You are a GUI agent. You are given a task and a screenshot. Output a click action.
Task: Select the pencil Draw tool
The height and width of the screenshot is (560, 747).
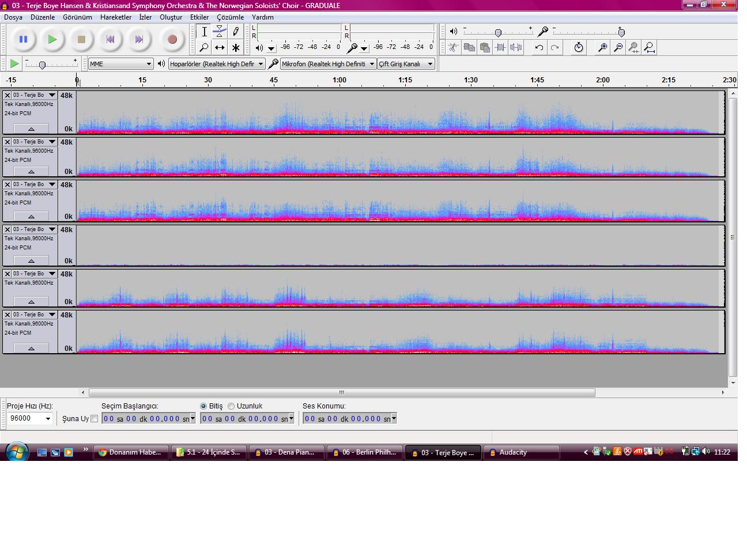pos(235,32)
